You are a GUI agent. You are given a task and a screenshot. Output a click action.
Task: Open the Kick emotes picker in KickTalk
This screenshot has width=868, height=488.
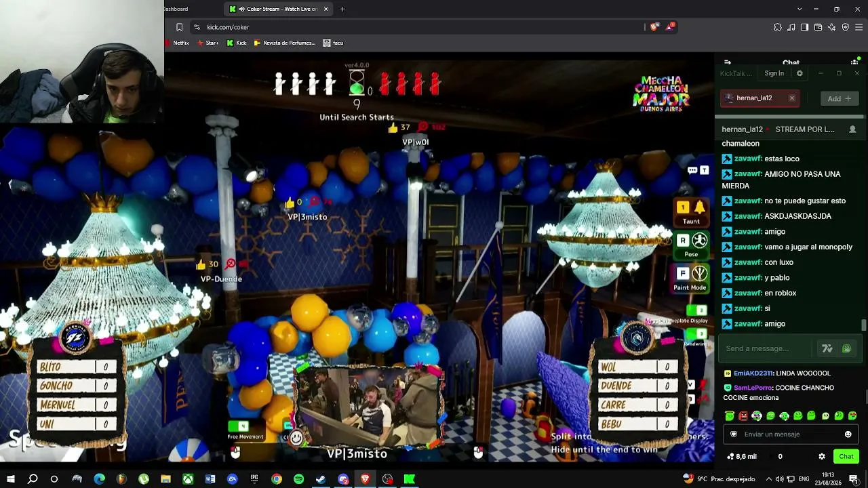(x=846, y=348)
